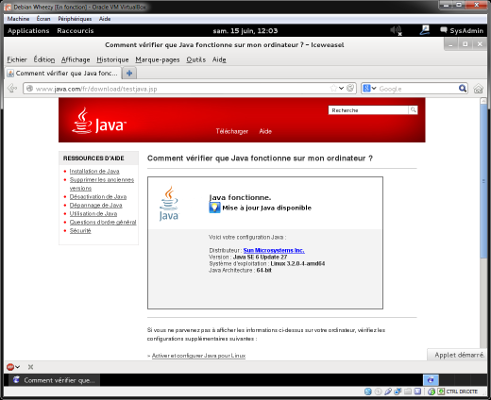Image resolution: width=491 pixels, height=400 pixels.
Task: Open the Outils menu
Action: (196, 60)
